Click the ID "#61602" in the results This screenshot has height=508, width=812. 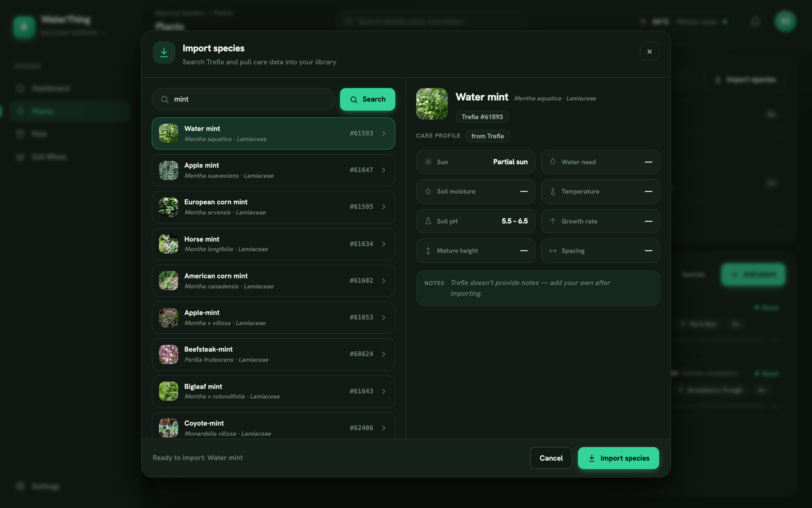point(361,281)
